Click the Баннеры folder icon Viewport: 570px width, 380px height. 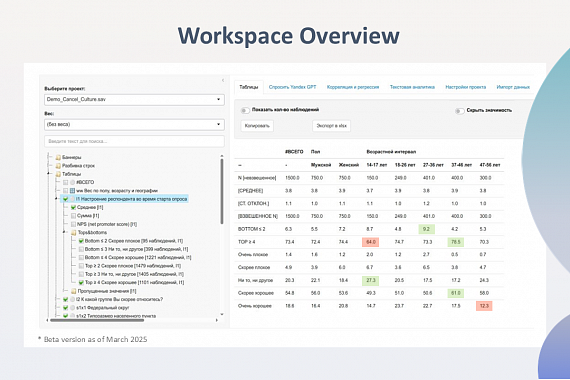tap(58, 157)
